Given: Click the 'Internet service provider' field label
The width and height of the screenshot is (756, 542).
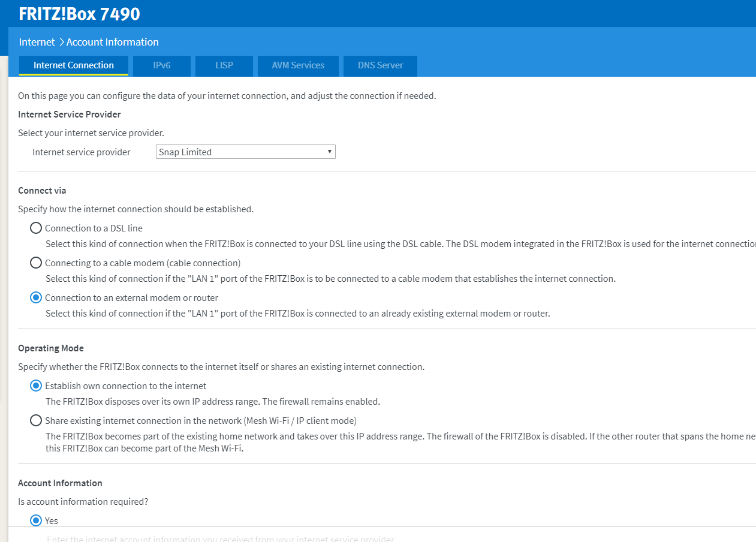Looking at the screenshot, I should pos(82,152).
